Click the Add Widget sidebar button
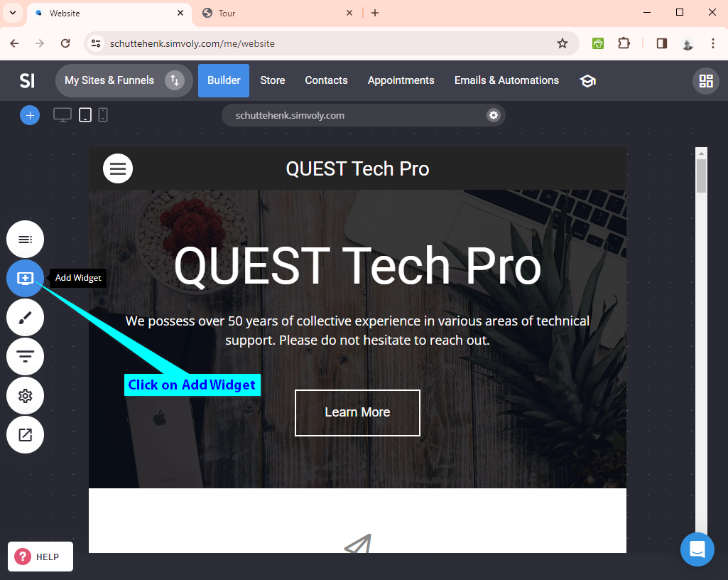The image size is (728, 580). click(x=25, y=279)
